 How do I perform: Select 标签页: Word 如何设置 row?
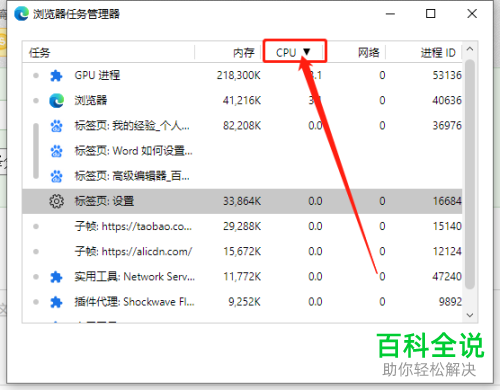242,151
